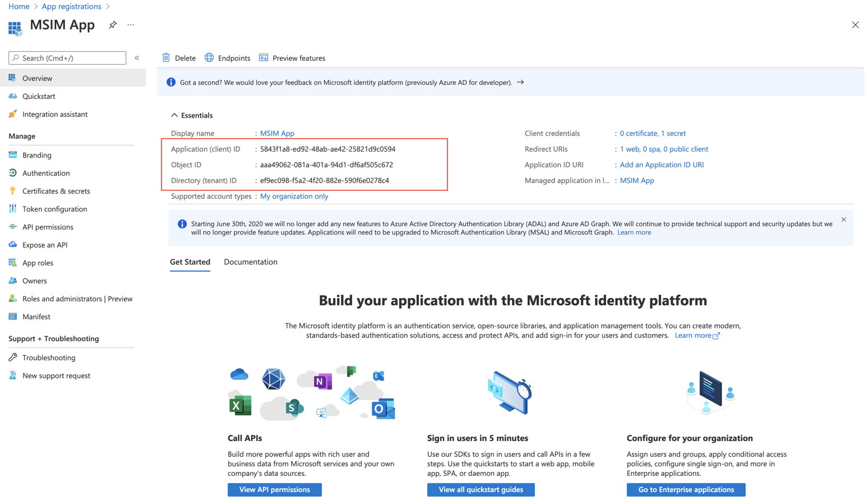Open the more options ellipsis menu
Screen dimensions: 868x504
click(x=131, y=25)
